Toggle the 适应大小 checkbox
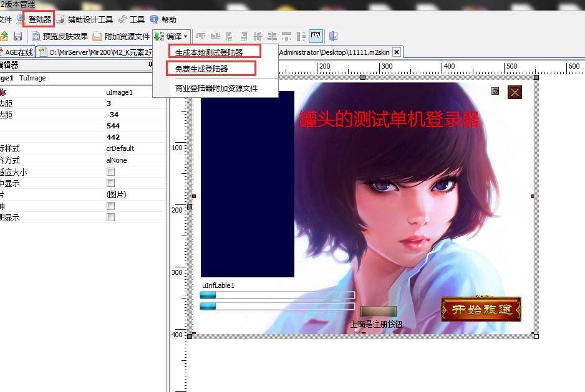This screenshot has width=585, height=392. (x=111, y=171)
